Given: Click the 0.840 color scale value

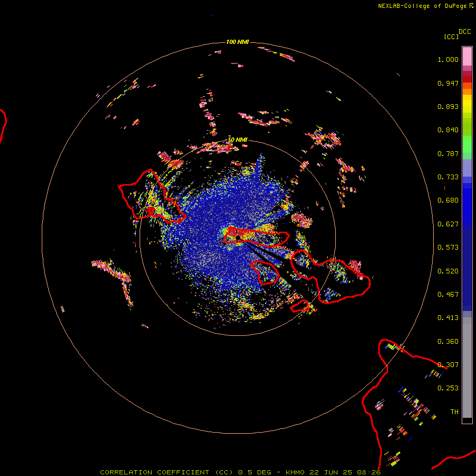Looking at the screenshot, I should tap(448, 130).
